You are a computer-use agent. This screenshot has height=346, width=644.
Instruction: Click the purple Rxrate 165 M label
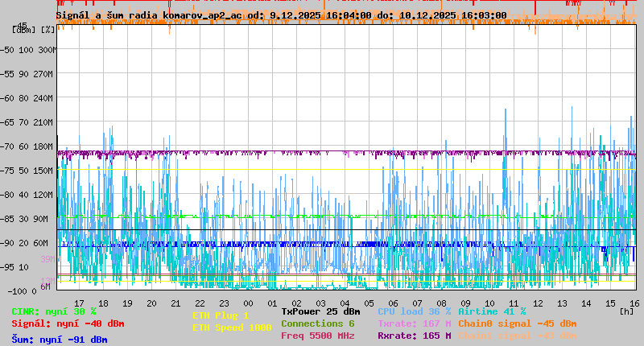coord(414,336)
